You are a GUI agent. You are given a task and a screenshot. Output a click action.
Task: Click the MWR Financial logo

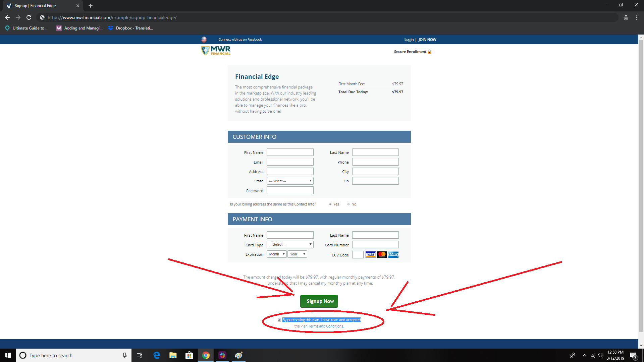(x=216, y=51)
